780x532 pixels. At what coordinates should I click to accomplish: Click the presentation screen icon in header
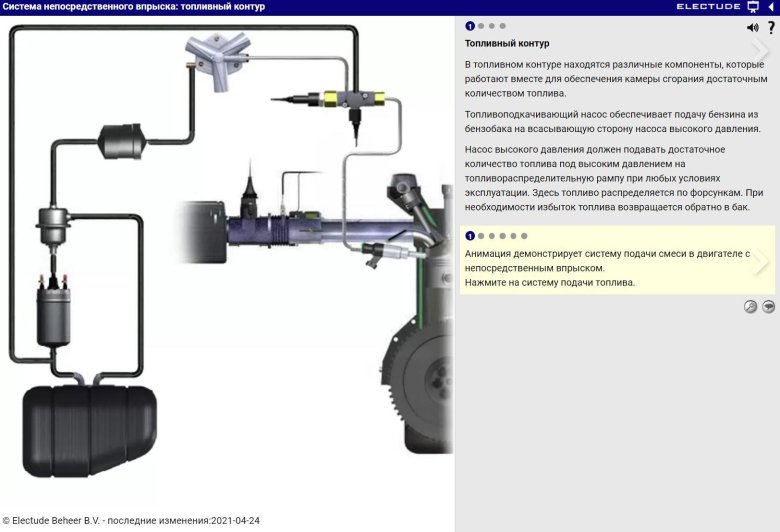pos(753,6)
